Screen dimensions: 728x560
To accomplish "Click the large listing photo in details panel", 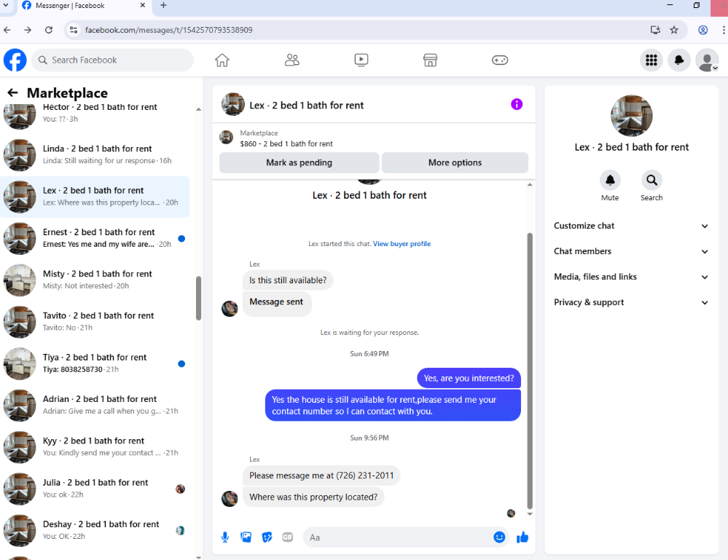I will 631,116.
